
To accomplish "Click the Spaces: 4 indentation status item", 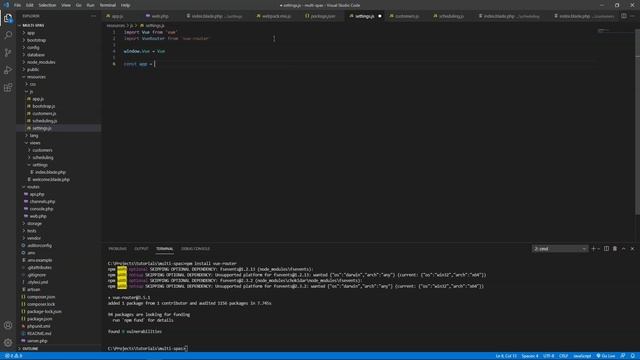I will point(530,356).
